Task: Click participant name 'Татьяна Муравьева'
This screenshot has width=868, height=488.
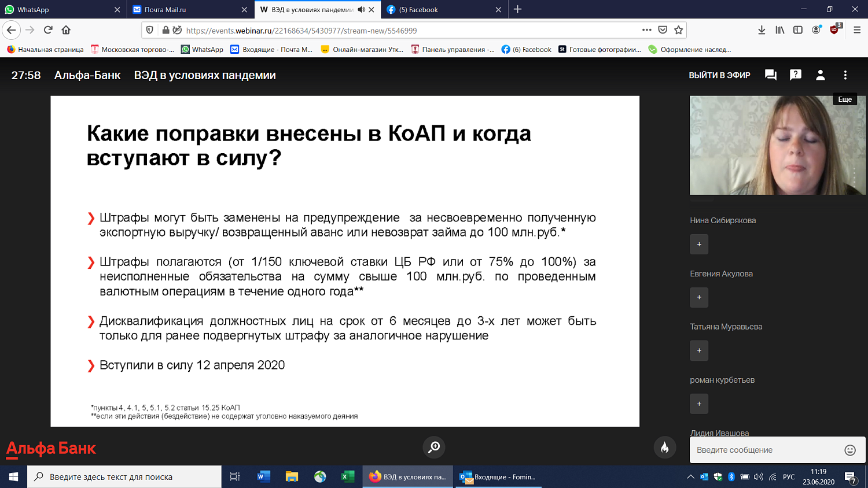Action: pyautogui.click(x=726, y=327)
